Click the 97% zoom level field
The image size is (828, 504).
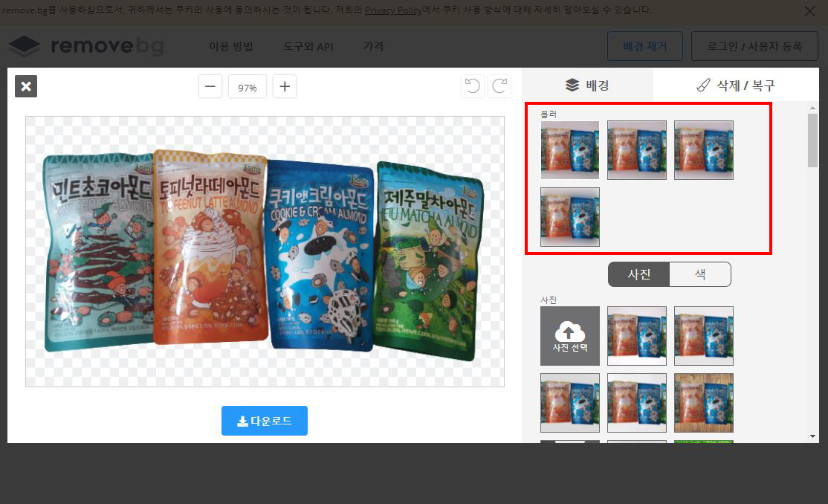tap(247, 87)
